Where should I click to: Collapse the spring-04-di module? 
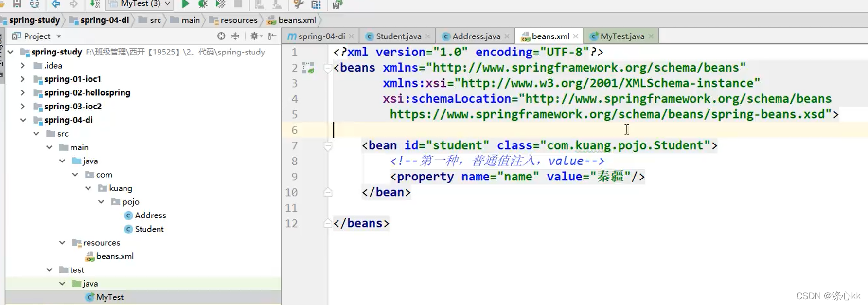point(23,120)
